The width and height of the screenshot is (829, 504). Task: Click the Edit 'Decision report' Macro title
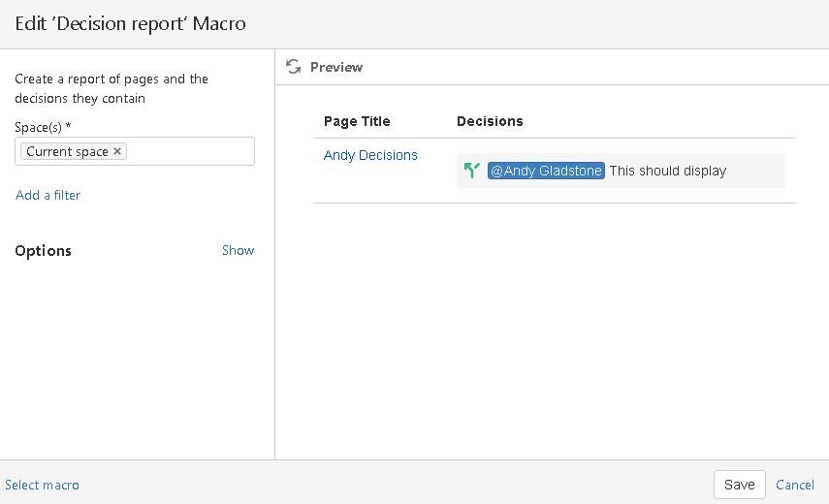tap(130, 23)
